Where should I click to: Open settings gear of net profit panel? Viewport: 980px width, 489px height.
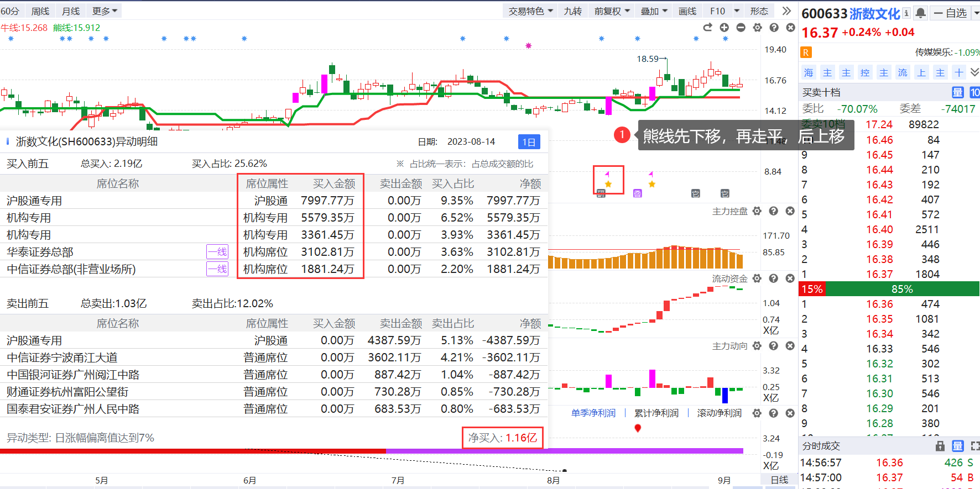point(757,413)
